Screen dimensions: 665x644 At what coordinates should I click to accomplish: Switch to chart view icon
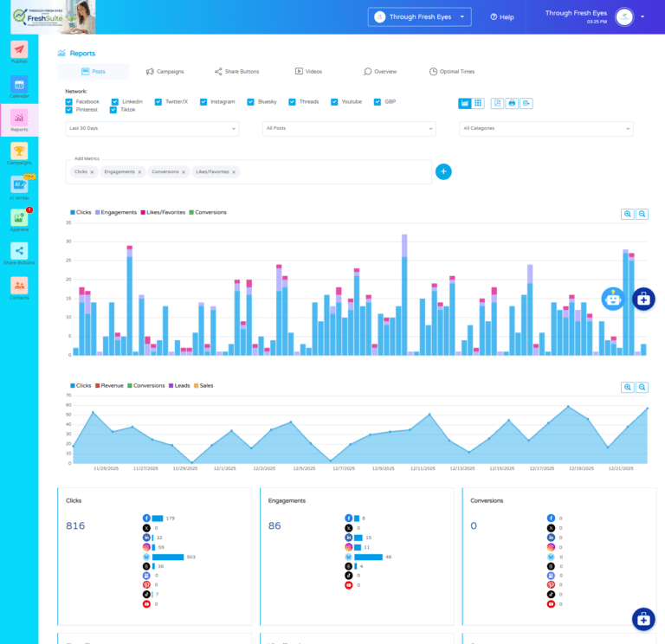[465, 103]
